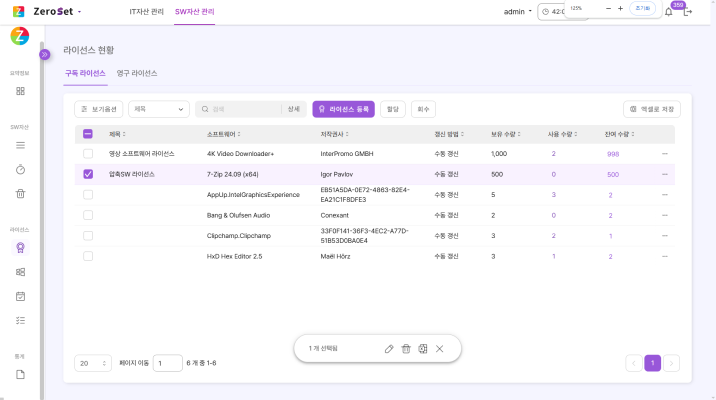Open the dashboard grid icon in sidebar

click(20, 91)
